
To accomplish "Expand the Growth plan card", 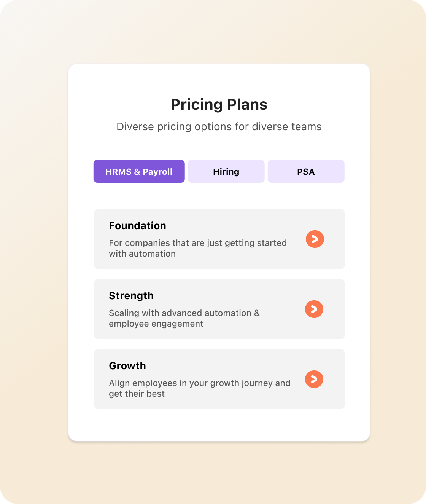I will pyautogui.click(x=219, y=379).
